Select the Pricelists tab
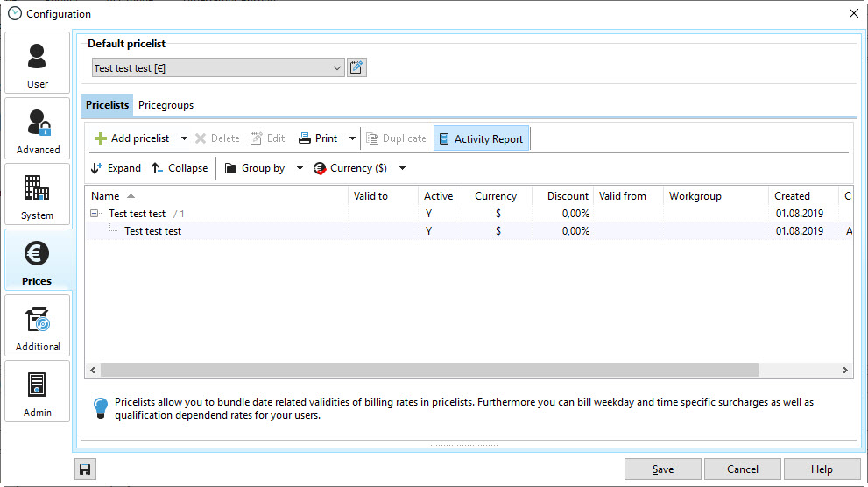Viewport: 868px width, 487px height. (x=107, y=105)
